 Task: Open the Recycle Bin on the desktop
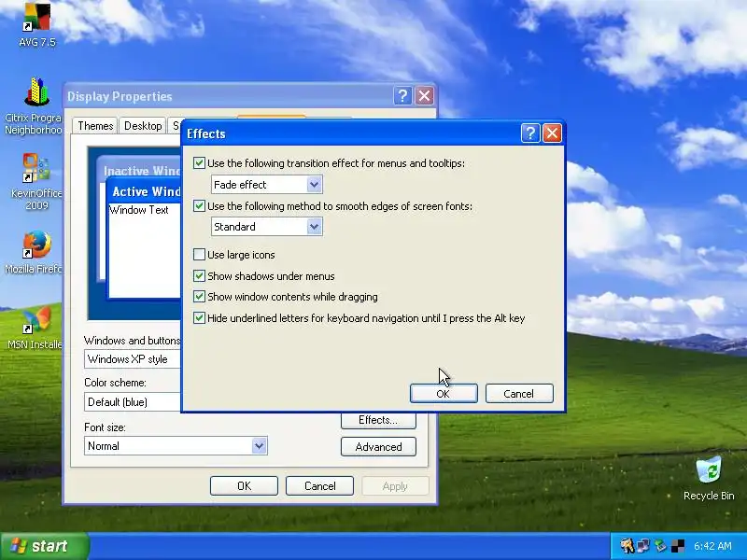point(709,478)
